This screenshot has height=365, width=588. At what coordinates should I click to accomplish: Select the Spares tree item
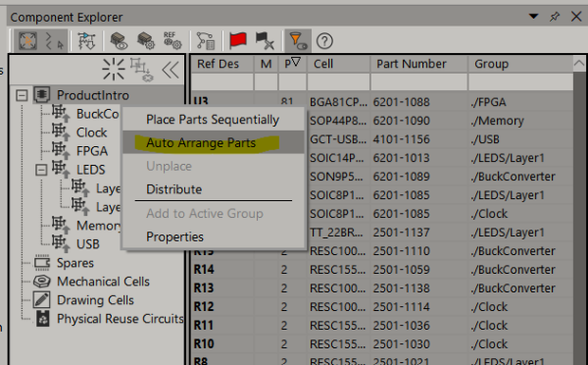pos(75,263)
